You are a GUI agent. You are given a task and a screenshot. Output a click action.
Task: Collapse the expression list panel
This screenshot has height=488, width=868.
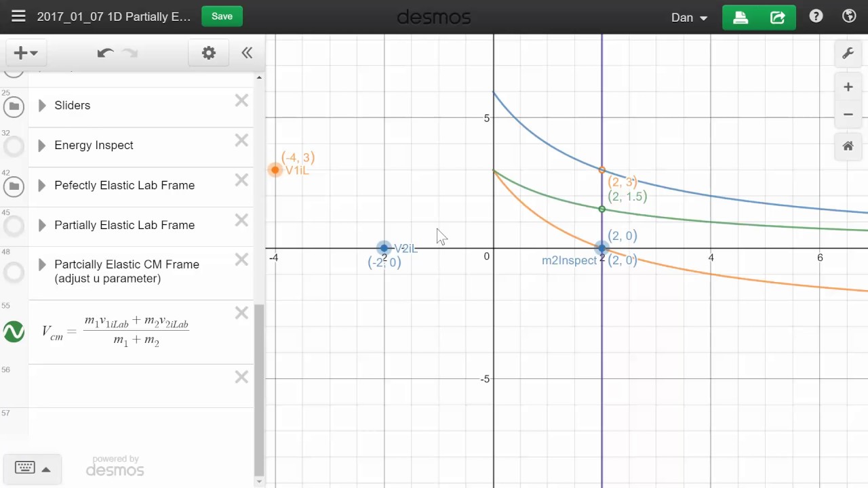click(x=247, y=53)
